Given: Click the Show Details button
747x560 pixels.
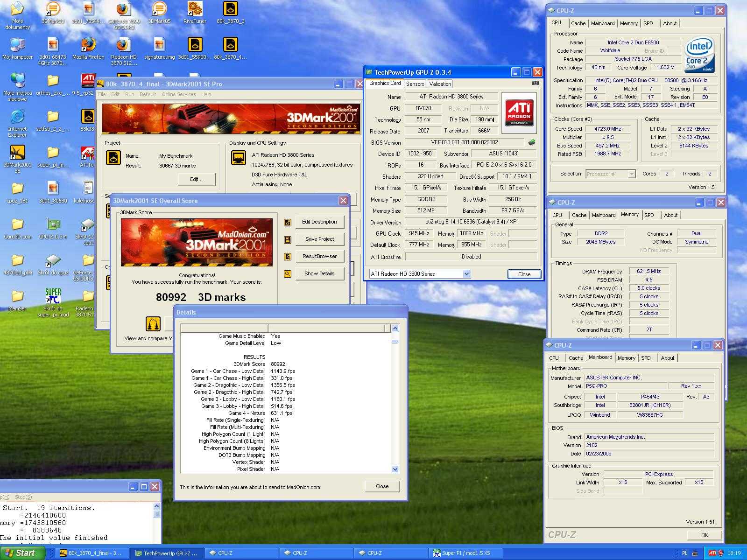Looking at the screenshot, I should 319,274.
